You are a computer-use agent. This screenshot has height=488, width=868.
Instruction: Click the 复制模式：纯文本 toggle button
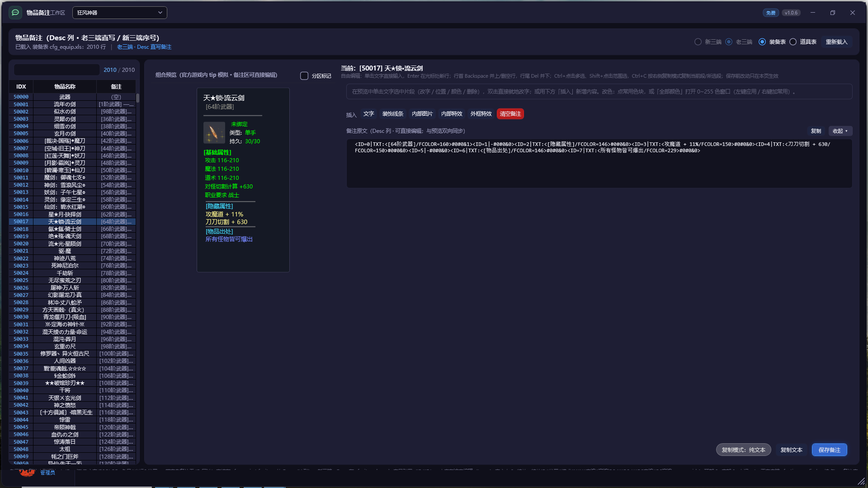[x=744, y=450]
